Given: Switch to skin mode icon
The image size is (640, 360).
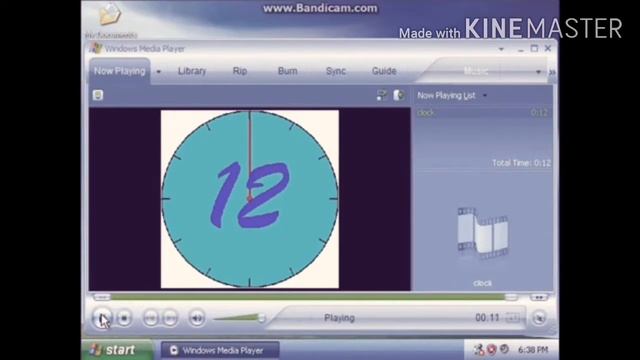Looking at the screenshot, I should pos(539,318).
